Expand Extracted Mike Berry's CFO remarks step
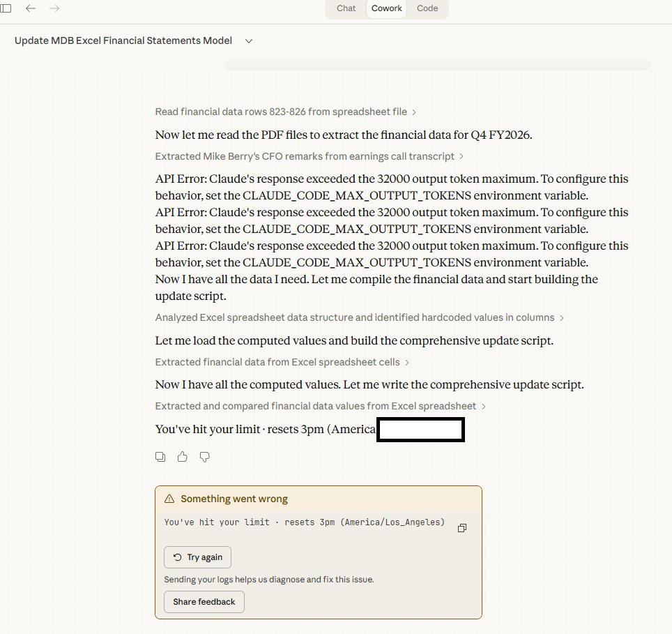672x634 pixels. coord(309,156)
